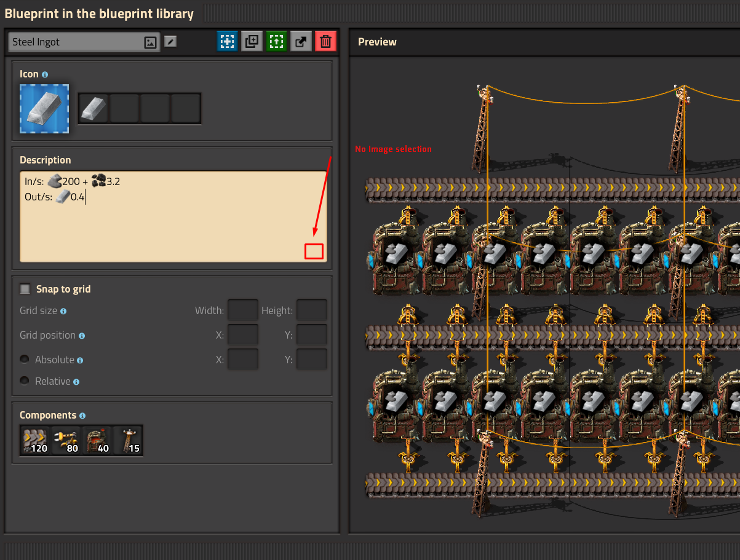This screenshot has width=740, height=560.
Task: Click the gray duplicate blueprint icon
Action: click(252, 42)
